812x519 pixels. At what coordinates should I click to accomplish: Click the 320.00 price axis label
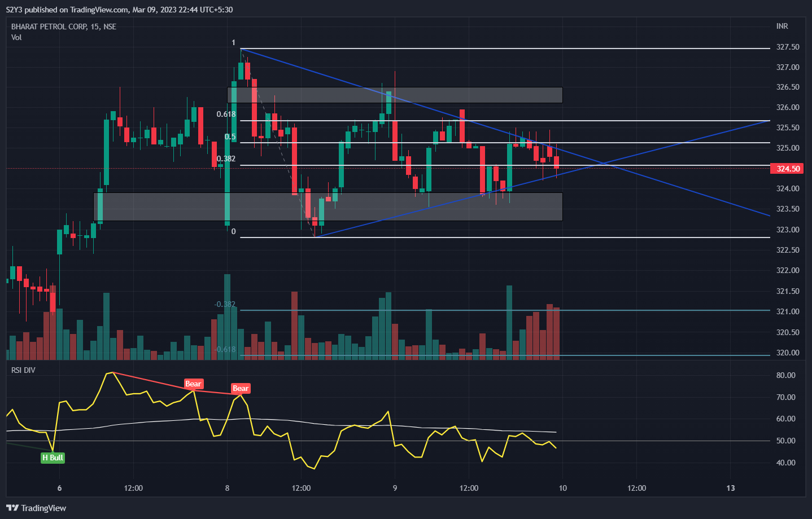788,353
